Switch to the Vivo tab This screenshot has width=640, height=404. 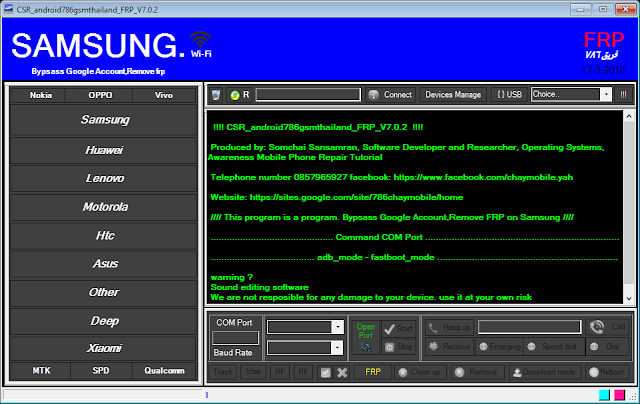tap(164, 95)
